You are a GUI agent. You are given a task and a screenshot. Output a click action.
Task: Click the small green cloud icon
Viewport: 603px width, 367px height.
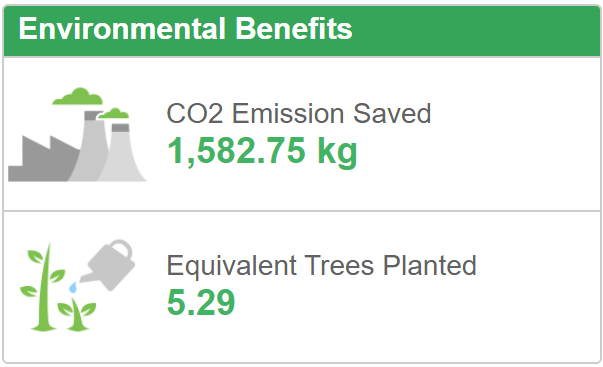tap(114, 114)
